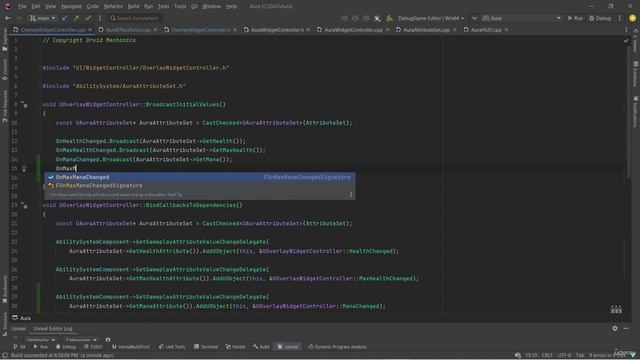Open the Database right sidebar panel
The height and width of the screenshot is (360, 640).
(636, 74)
